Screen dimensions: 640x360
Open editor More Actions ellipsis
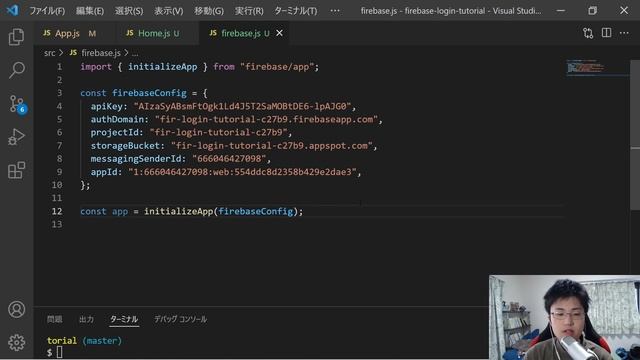[624, 33]
